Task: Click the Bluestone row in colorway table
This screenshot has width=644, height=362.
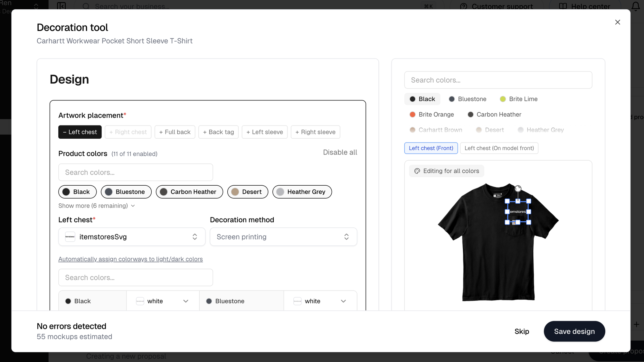Action: pos(241,301)
